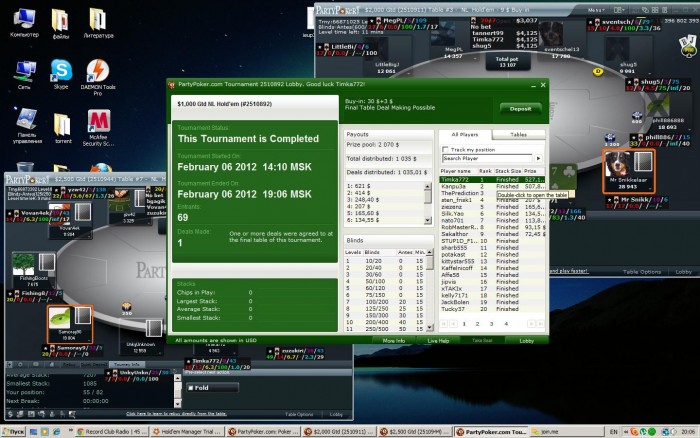700x438 pixels.
Task: Open Table Options in Table #3 window
Action: pyautogui.click(x=642, y=271)
